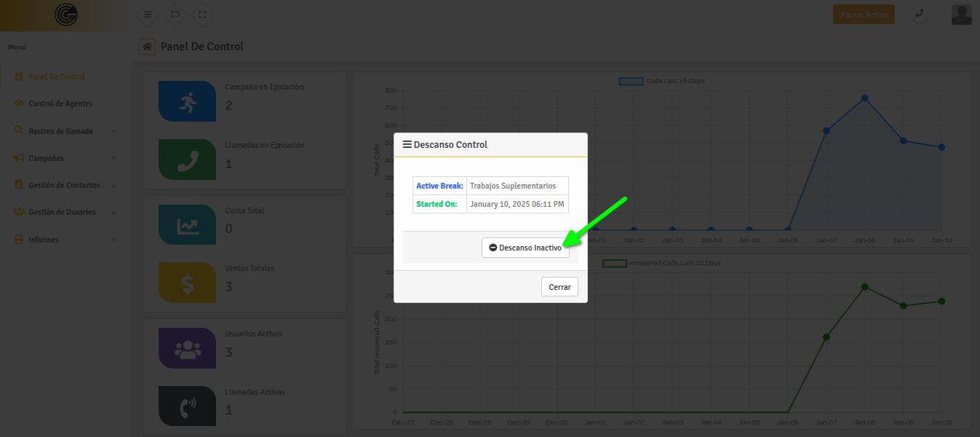Click the Pausa: Activo status button
Viewport: 980px width, 437px height.
pos(864,15)
